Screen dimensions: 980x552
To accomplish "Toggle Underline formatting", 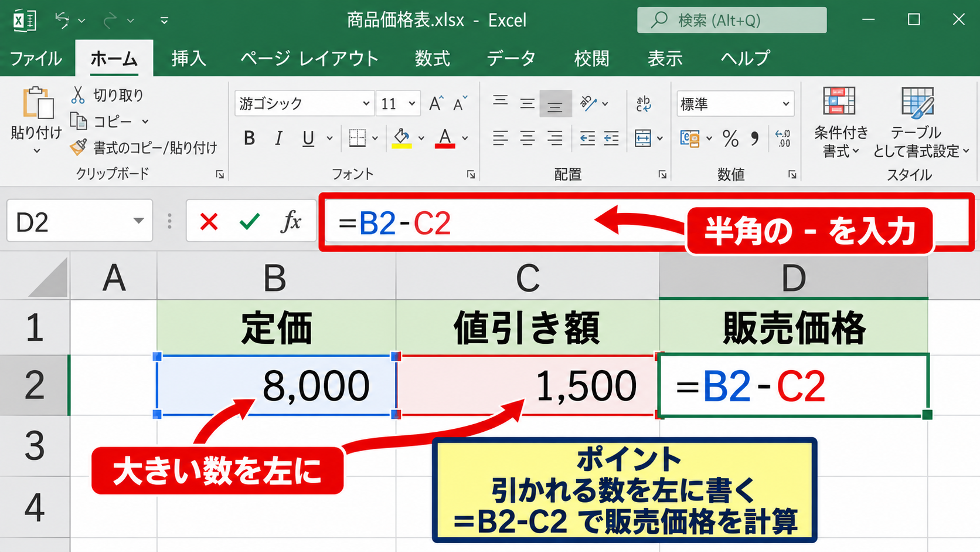I will [x=308, y=138].
